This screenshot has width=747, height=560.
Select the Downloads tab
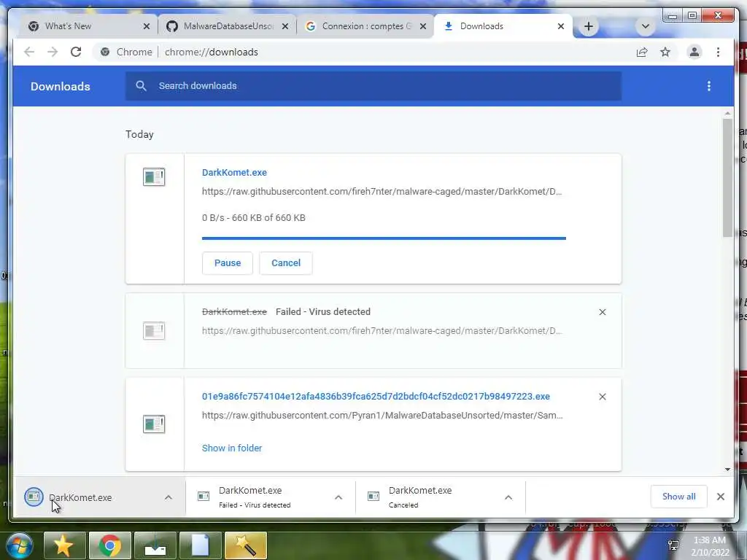(503, 26)
